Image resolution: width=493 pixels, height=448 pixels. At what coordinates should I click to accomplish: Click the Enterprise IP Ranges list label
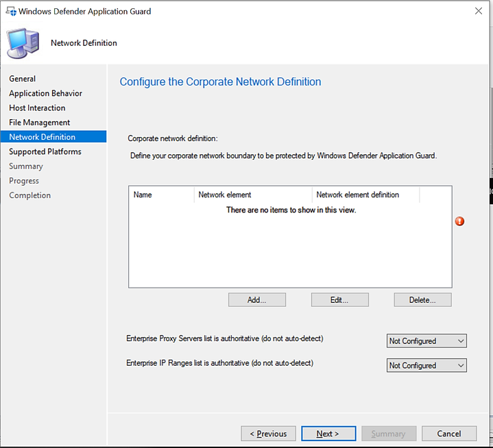point(220,363)
